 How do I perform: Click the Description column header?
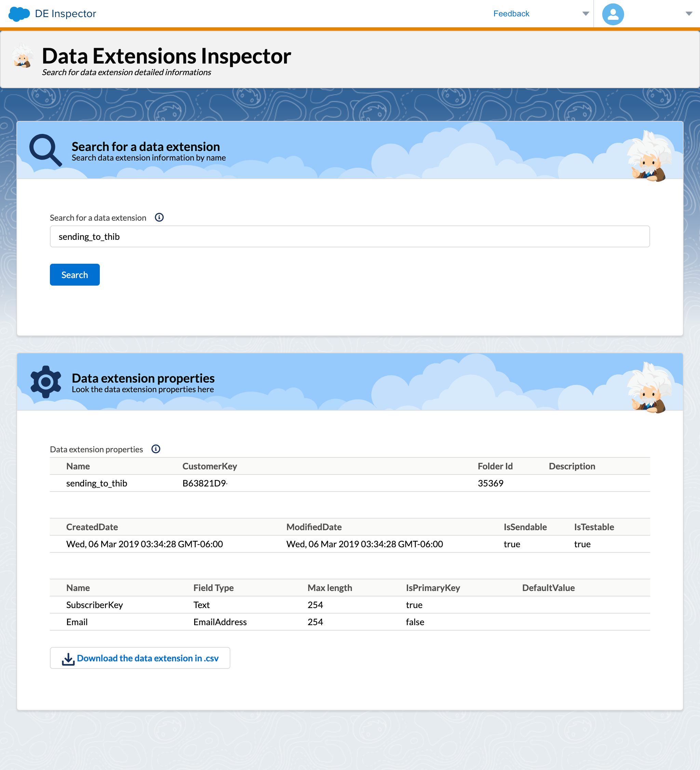click(572, 466)
